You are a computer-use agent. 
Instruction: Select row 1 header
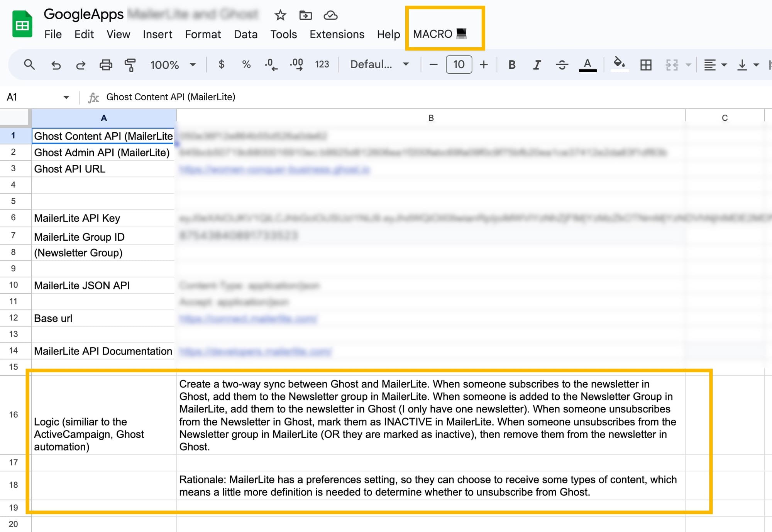(x=14, y=136)
